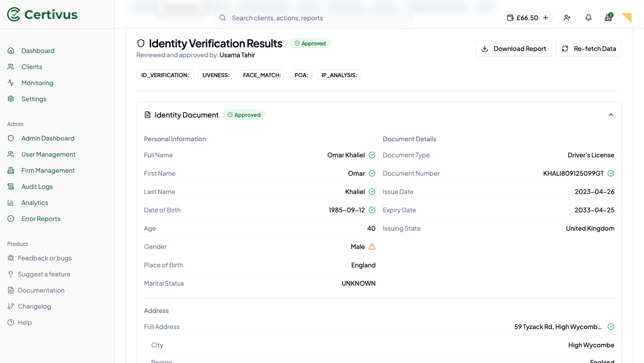Select the LIVENESS chip
Viewport: 644px width, 363px height.
coord(216,75)
